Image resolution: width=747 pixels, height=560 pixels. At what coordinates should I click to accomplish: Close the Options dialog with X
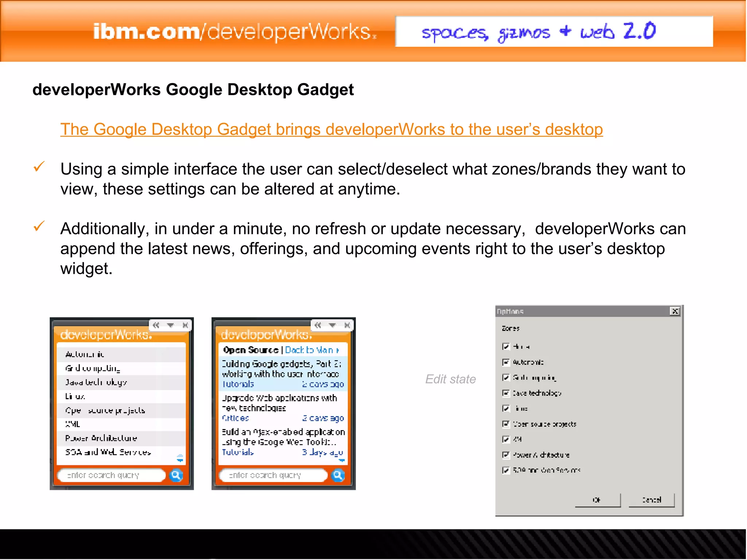point(675,311)
